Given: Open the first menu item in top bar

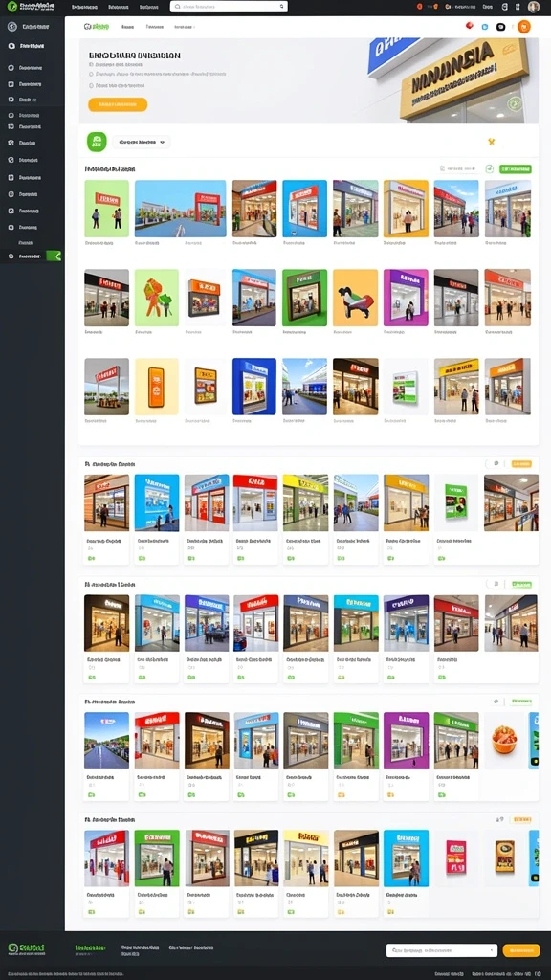Looking at the screenshot, I should click(x=85, y=7).
